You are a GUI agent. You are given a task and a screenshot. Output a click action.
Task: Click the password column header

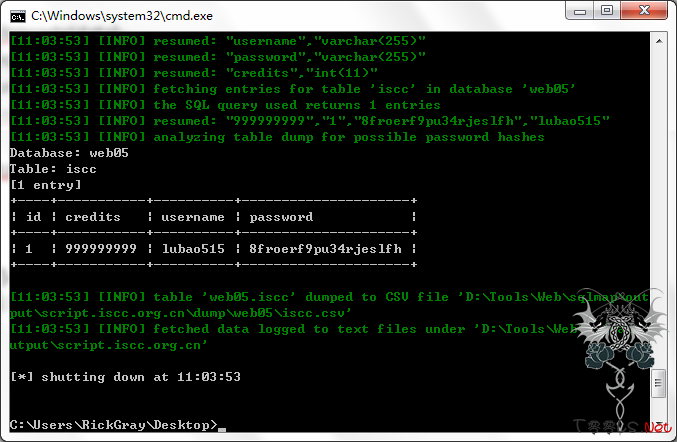click(281, 217)
